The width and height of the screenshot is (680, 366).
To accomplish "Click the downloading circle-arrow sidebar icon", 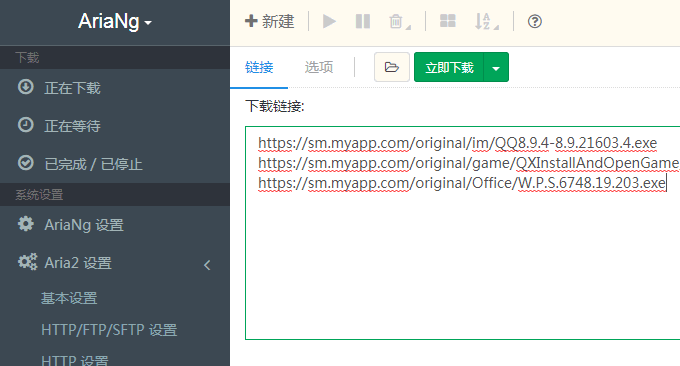I will 26,87.
